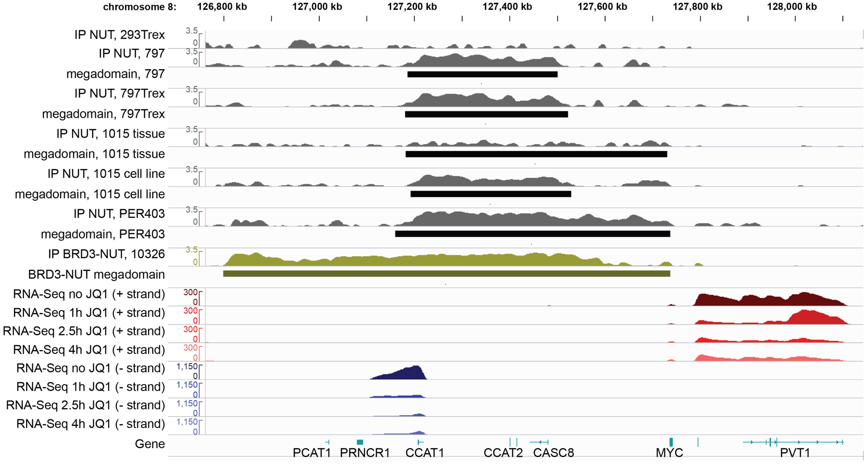Select 'RNA-Seq 2.5h JQ1 (- strand)' label
The height and width of the screenshot is (465, 868).
pos(86,405)
